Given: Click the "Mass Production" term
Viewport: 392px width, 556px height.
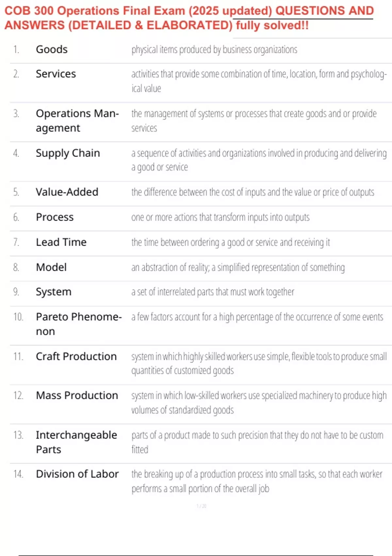Looking at the screenshot, I should coord(77,395).
